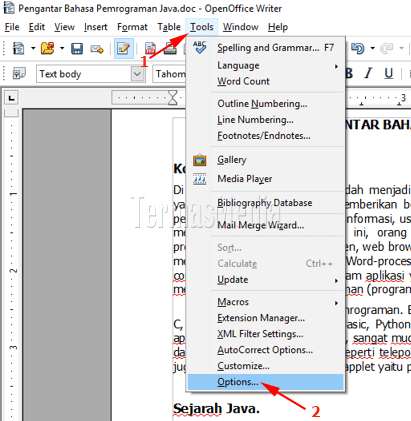The height and width of the screenshot is (421, 411).
Task: Click the Print icon in the toolbar
Action: [x=170, y=49]
